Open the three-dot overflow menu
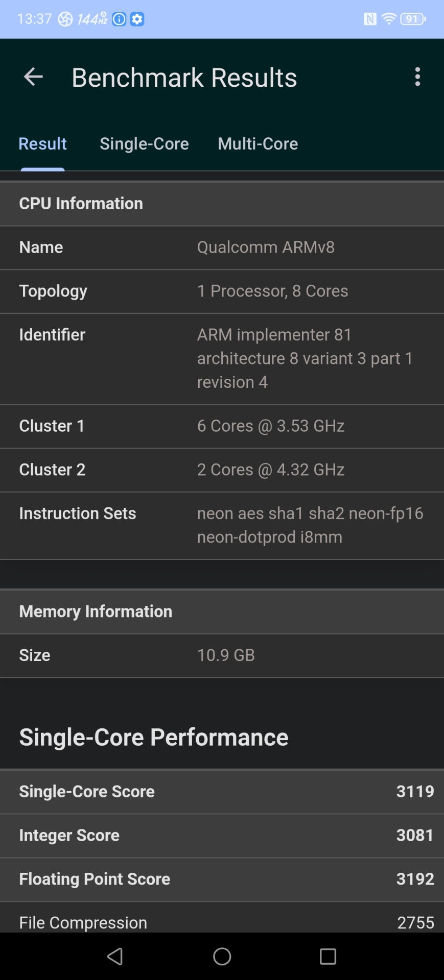This screenshot has height=980, width=444. pyautogui.click(x=417, y=77)
